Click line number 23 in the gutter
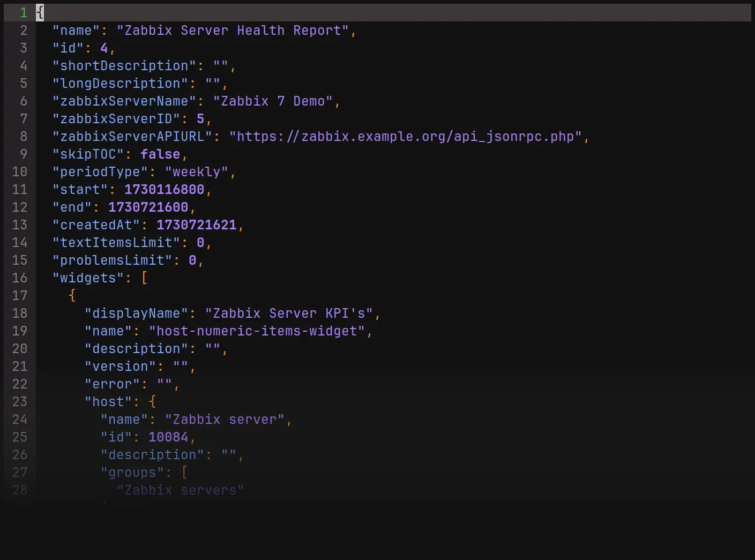 click(20, 402)
